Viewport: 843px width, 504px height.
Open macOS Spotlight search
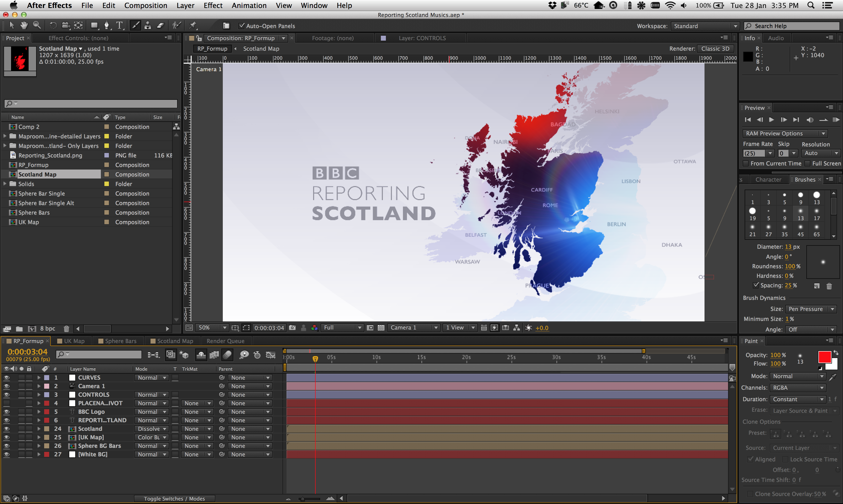(x=811, y=6)
